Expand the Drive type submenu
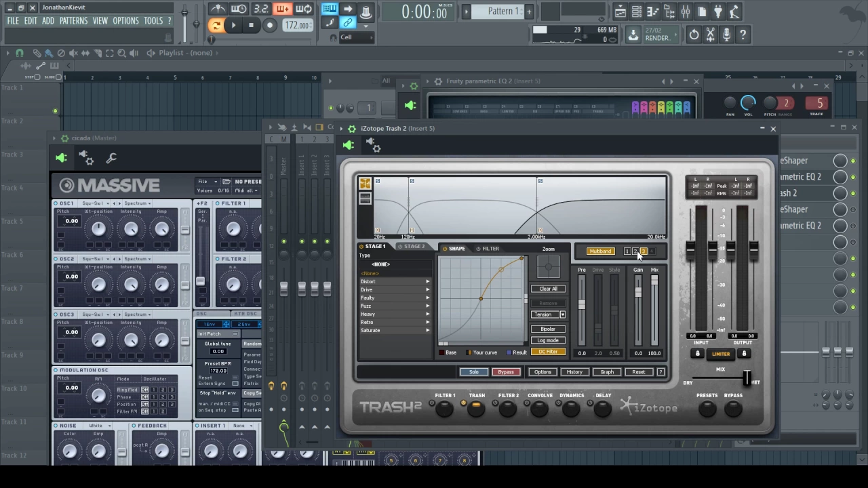The width and height of the screenshot is (868, 488). (x=395, y=289)
